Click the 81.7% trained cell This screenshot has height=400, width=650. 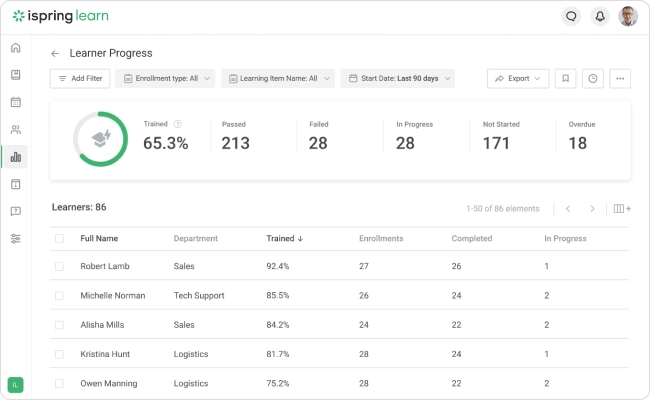point(278,354)
